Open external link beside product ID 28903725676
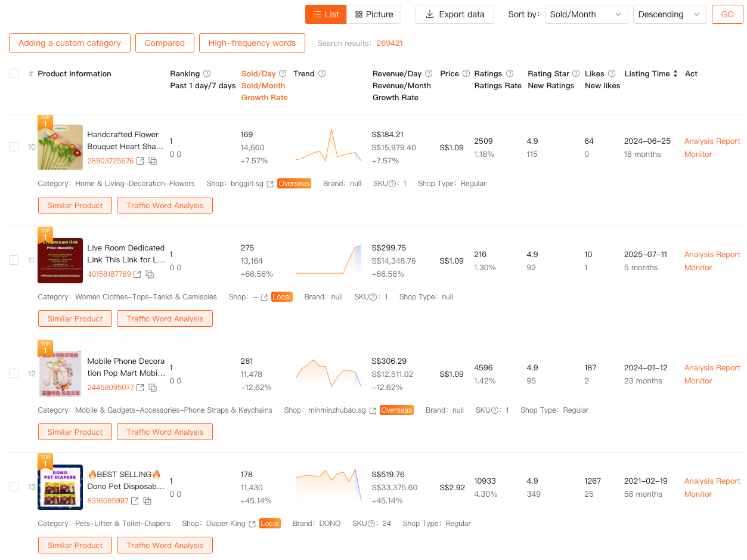Screen dimensions: 747x560 140,161
